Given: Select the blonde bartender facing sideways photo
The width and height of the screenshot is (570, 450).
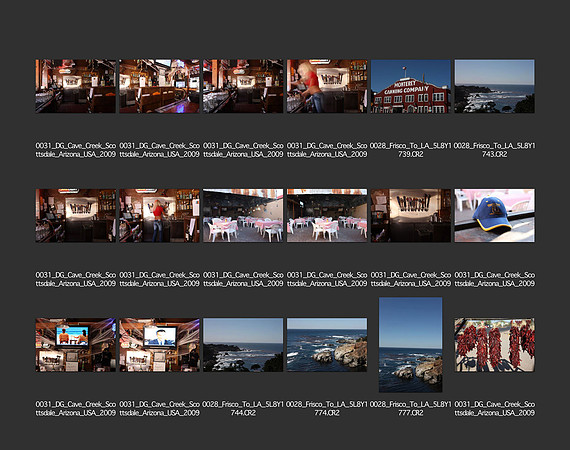Looking at the screenshot, I should [x=327, y=86].
